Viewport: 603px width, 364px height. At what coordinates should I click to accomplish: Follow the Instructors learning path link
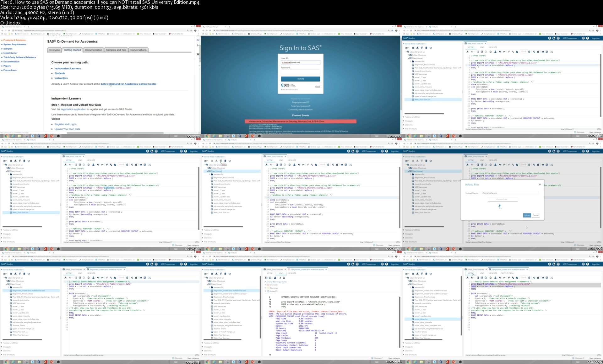61,78
